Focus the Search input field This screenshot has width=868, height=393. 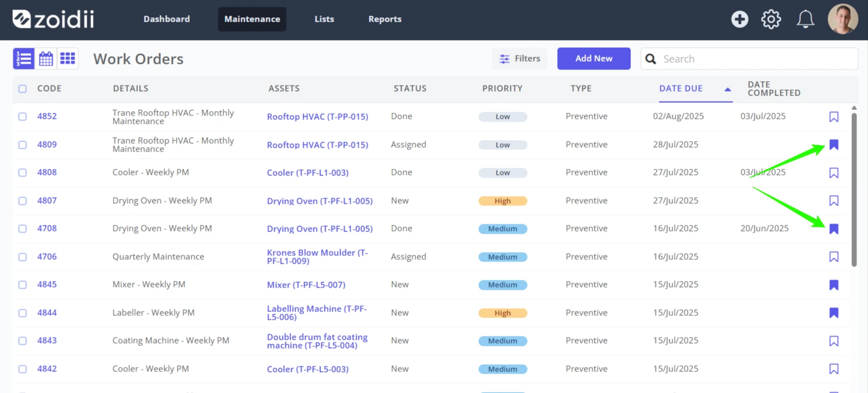point(749,59)
